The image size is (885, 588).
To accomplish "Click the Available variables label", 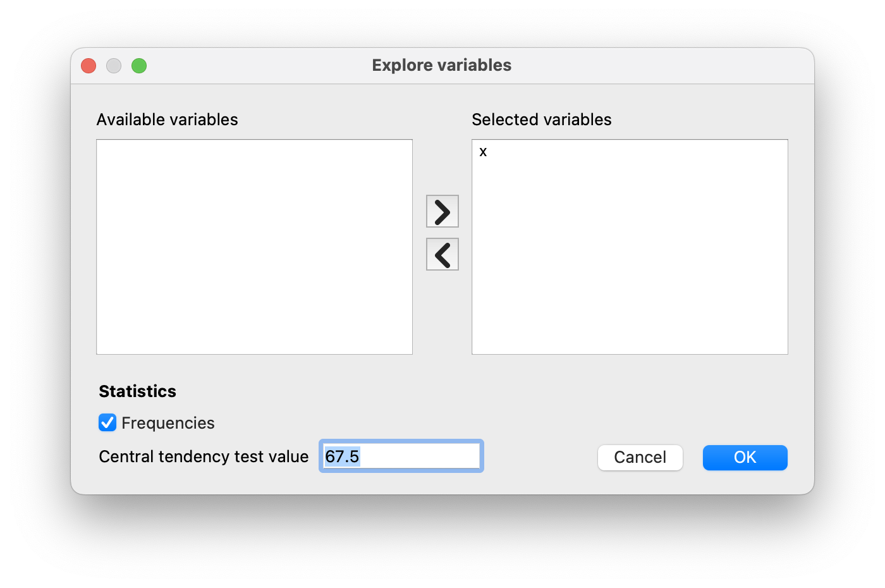I will coord(167,119).
